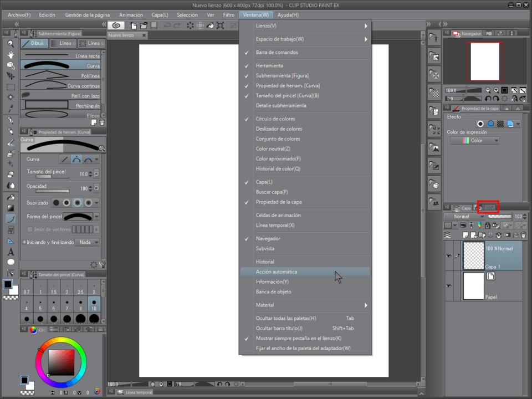
Task: Toggle Capa(L) palette in Ventana menu
Action: click(305, 182)
